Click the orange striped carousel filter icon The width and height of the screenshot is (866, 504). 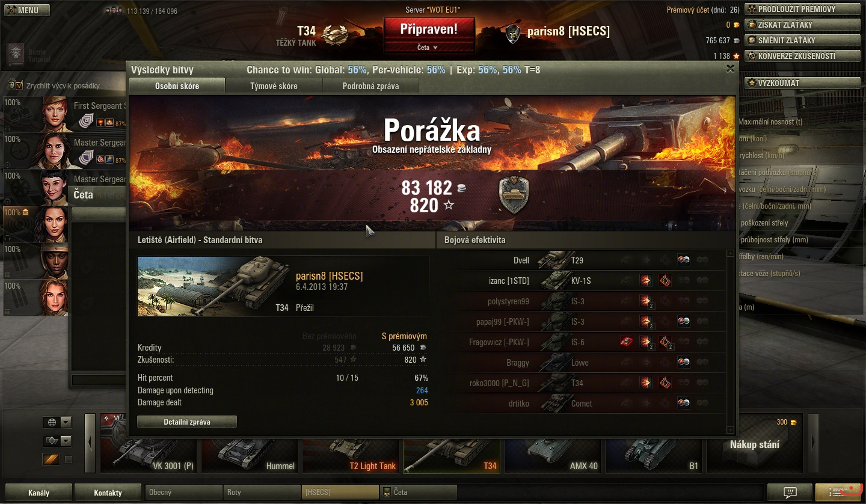click(x=51, y=459)
